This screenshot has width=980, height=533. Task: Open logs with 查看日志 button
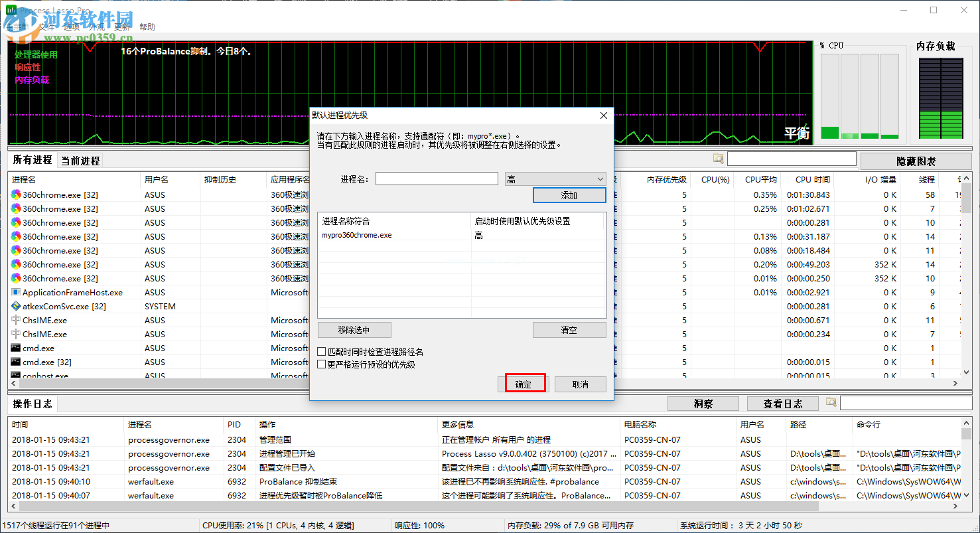point(782,404)
